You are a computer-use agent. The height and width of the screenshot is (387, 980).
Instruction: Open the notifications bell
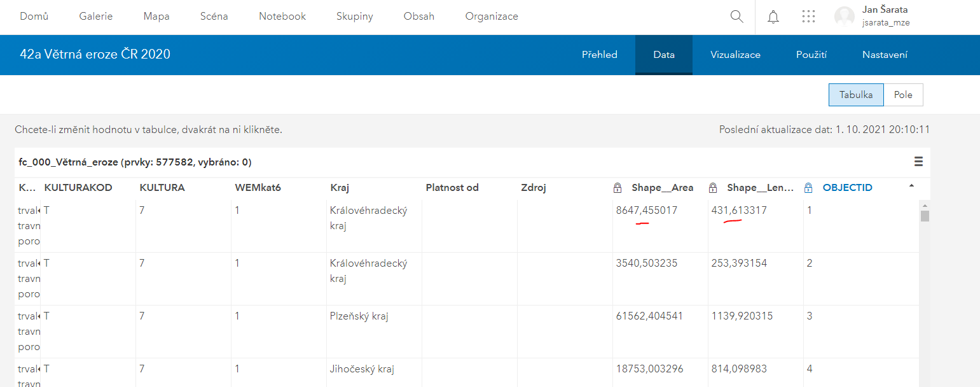(x=773, y=17)
